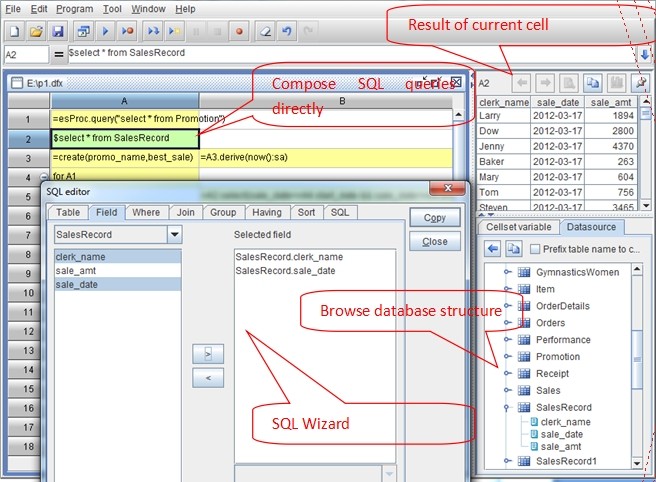Click the New file toolbar icon
The height and width of the screenshot is (482, 656).
point(14,31)
